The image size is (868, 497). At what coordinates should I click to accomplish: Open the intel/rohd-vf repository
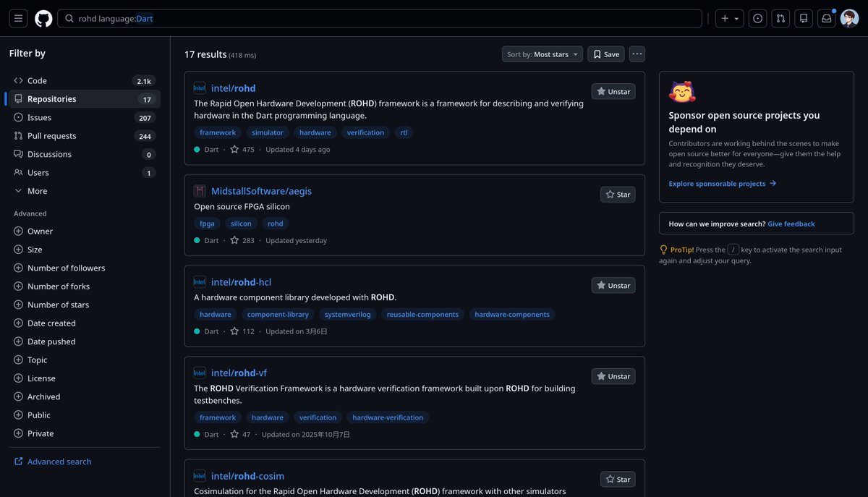click(x=239, y=373)
